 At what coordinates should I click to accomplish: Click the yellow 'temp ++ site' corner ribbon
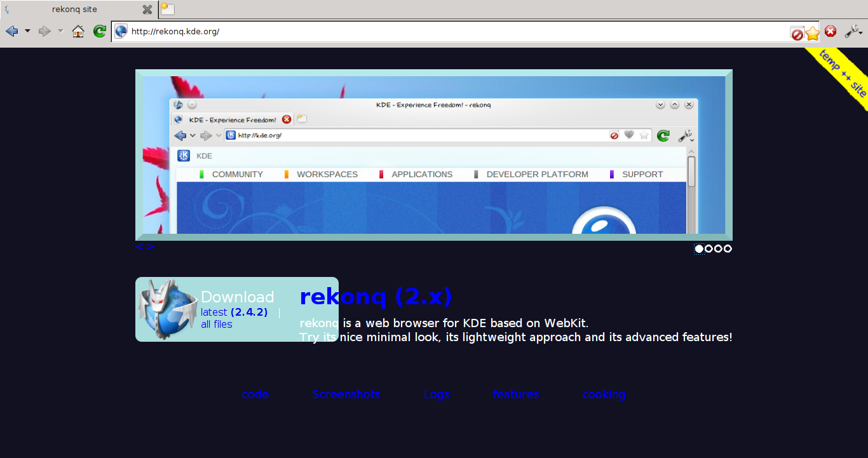pos(843,73)
